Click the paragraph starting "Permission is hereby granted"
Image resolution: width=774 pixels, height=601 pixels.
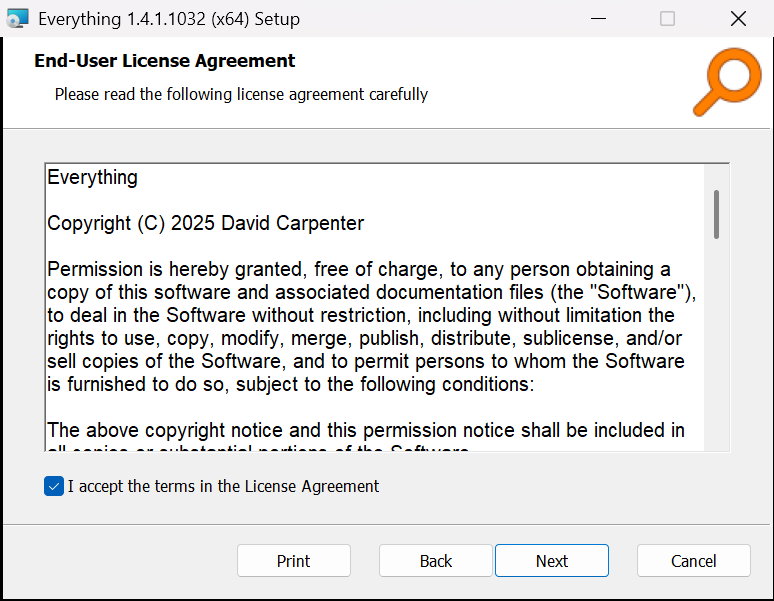click(371, 327)
